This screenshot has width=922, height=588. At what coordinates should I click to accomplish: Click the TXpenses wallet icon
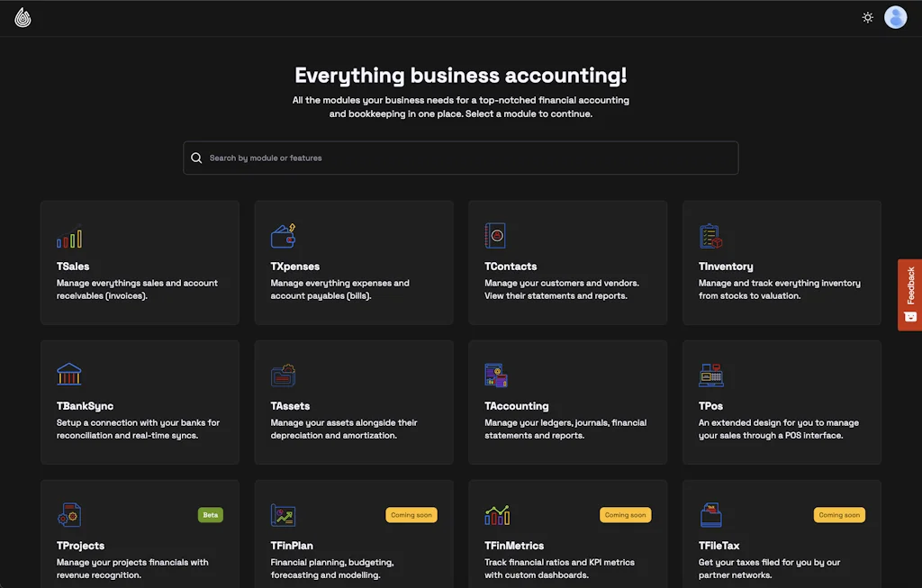tap(283, 235)
